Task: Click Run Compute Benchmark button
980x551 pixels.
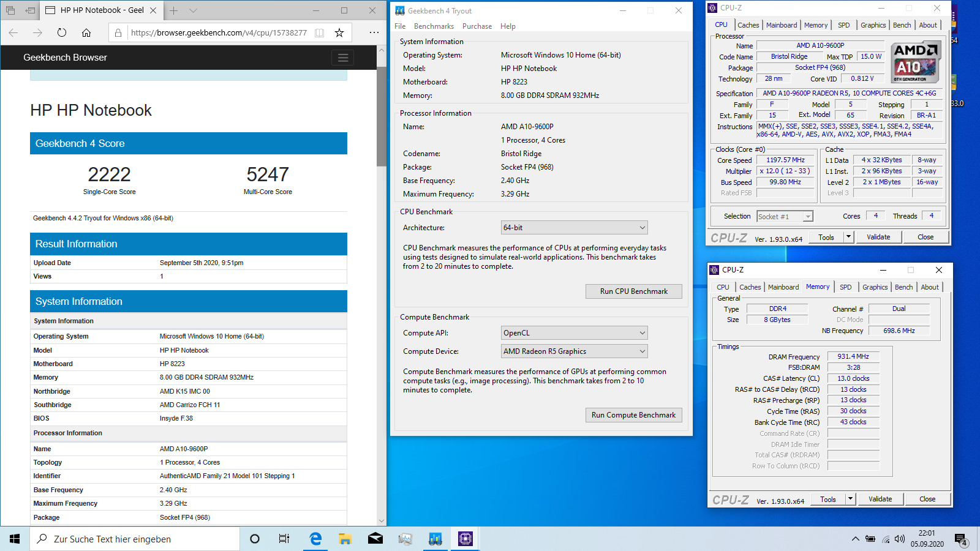Action: tap(633, 415)
